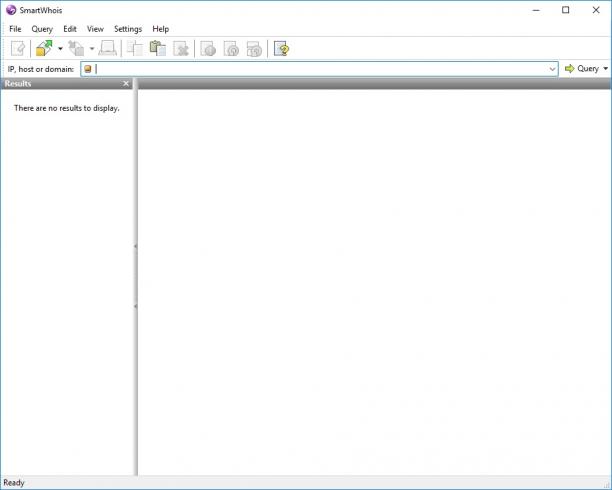The width and height of the screenshot is (612, 490).
Task: Click the middle grayed query refresh icon
Action: tap(231, 49)
